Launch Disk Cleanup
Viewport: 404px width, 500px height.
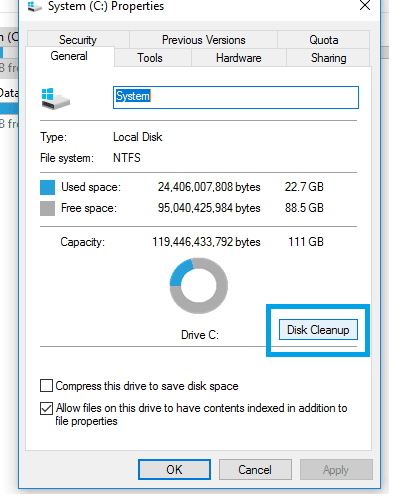[318, 330]
